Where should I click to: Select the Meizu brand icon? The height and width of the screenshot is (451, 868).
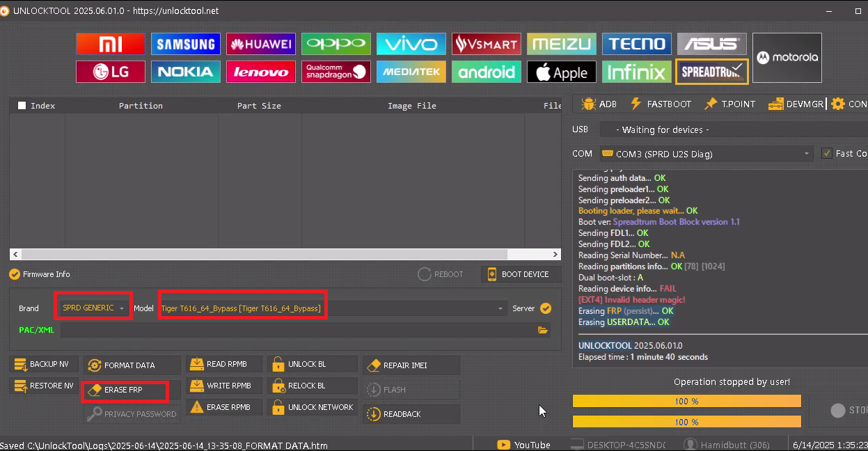coord(562,44)
